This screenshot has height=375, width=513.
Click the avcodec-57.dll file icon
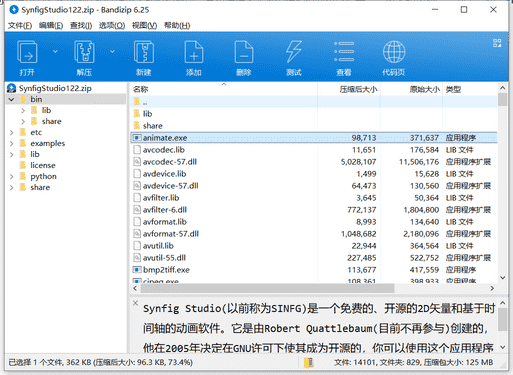tap(137, 162)
